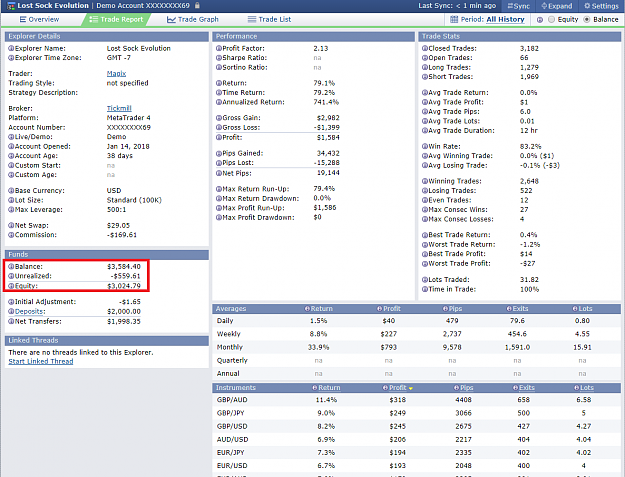Viewport: 625px width, 477px height.
Task: Select the EUR/USD instrument row
Action: tap(417, 465)
